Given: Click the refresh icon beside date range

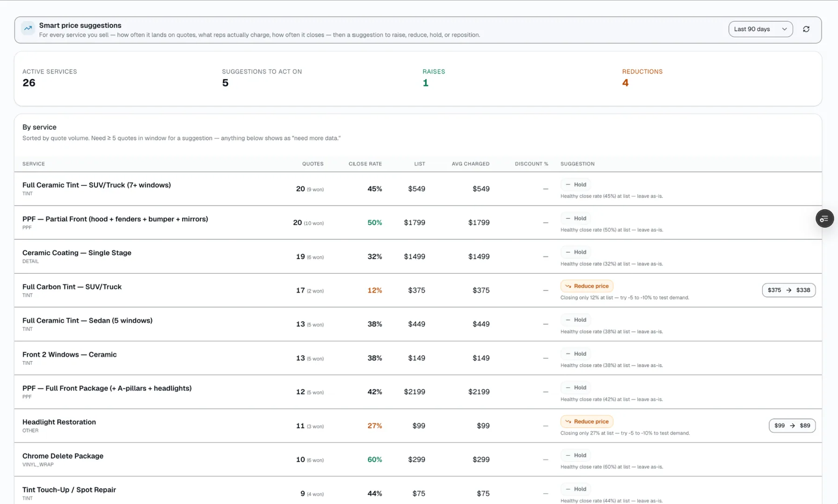Looking at the screenshot, I should pos(806,29).
